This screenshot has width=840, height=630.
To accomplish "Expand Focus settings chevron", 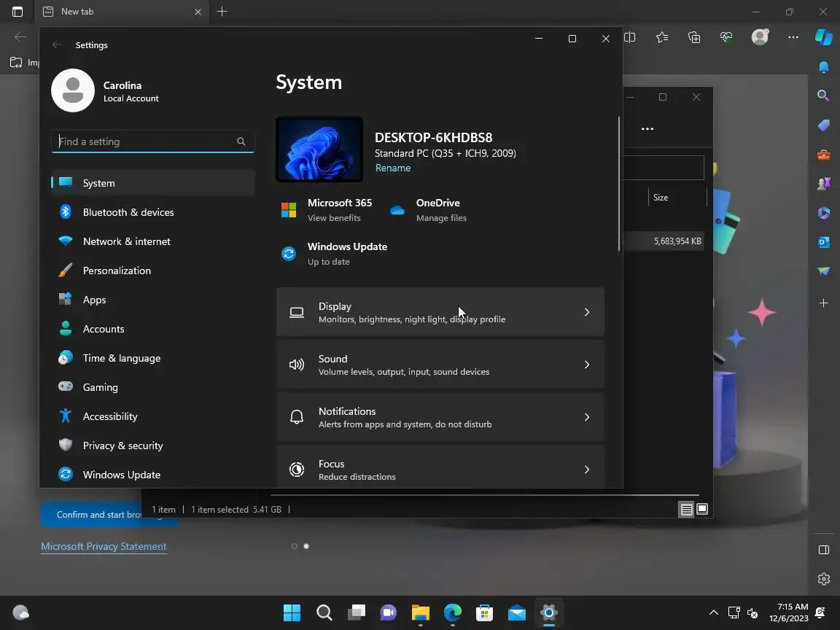I will (x=587, y=470).
